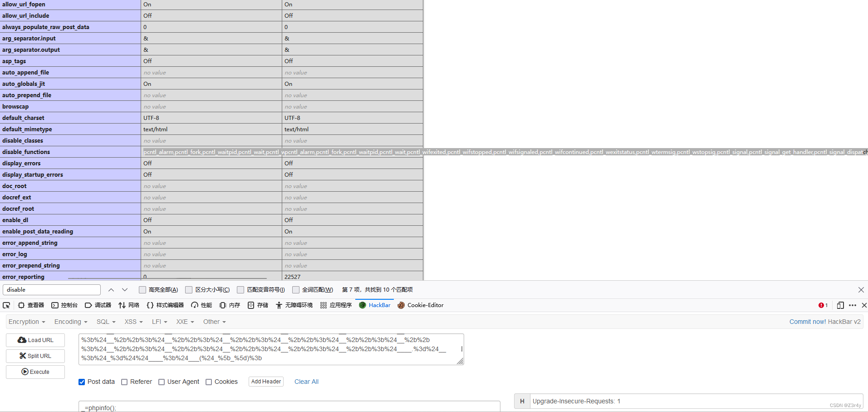Image resolution: width=868 pixels, height=412 pixels.
Task: Open the DevTools options menu
Action: click(x=852, y=305)
